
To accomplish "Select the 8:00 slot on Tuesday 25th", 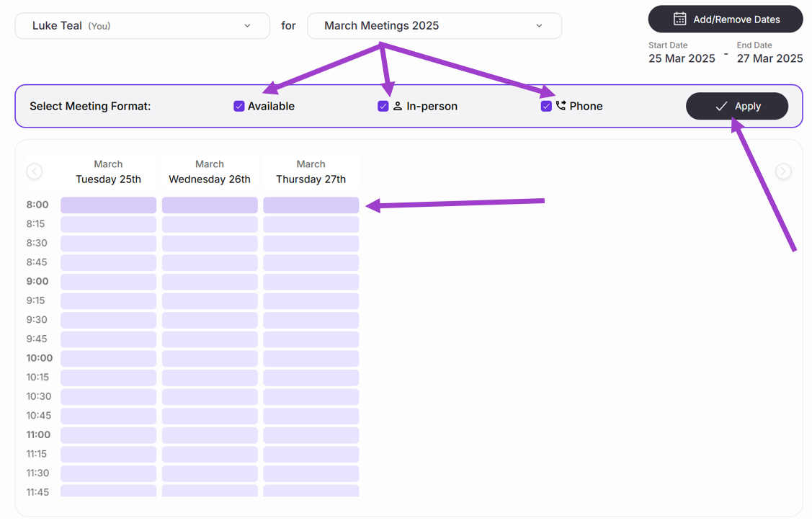I will [108, 205].
